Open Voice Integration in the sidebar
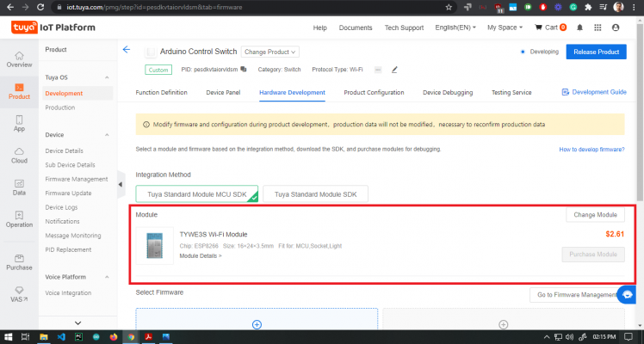 (x=68, y=292)
